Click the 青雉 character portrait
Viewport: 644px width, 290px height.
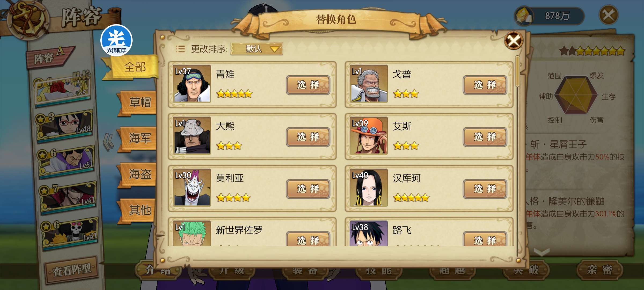click(192, 84)
